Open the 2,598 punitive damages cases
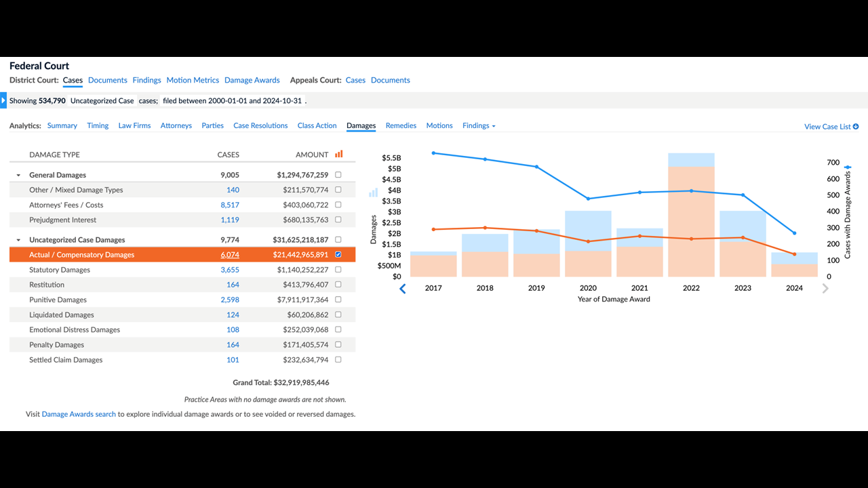 (230, 300)
